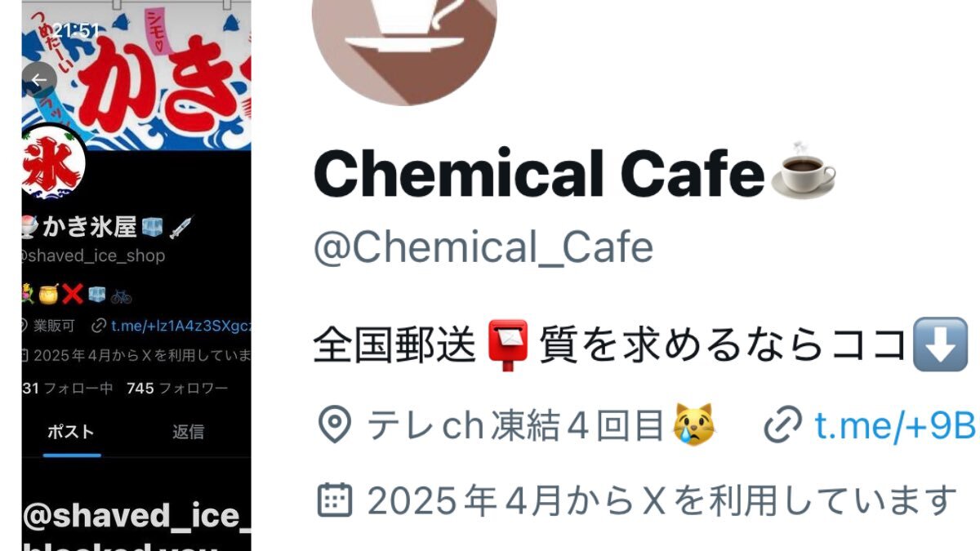Click the coffee emoji after Chemical Cafe
Image resolution: width=980 pixels, height=551 pixels.
click(804, 169)
